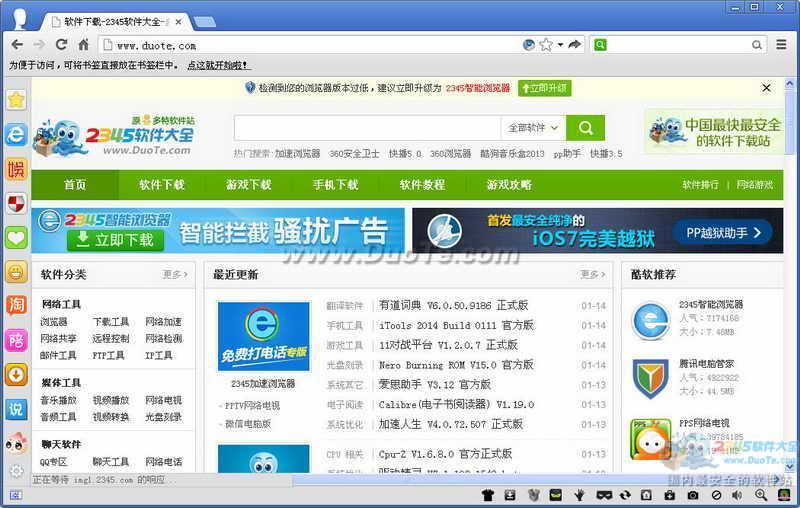Click the zoom magnifier icon in status bar
This screenshot has width=800, height=508.
[x=761, y=495]
